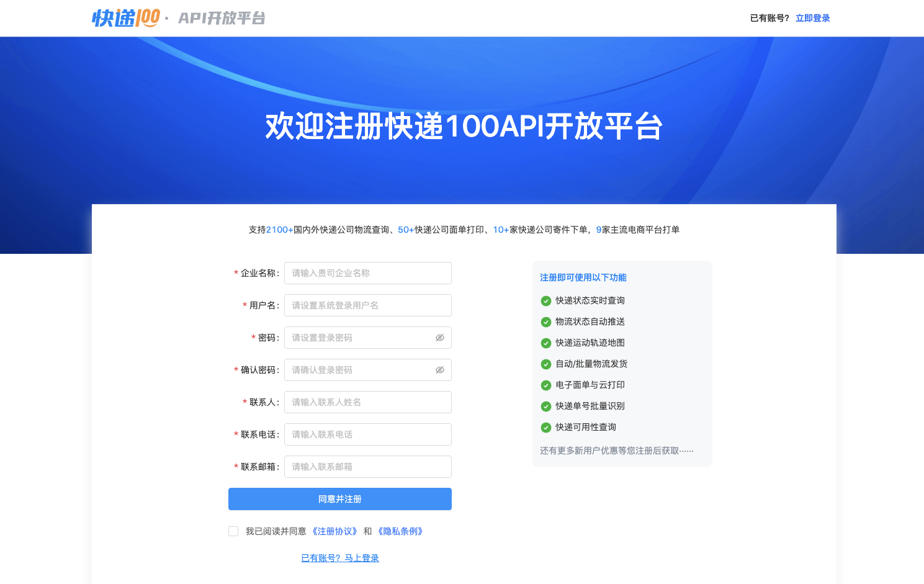Click the 欢迎注册快递100API开放平台 banner title
The height and width of the screenshot is (584, 924).
[464, 127]
